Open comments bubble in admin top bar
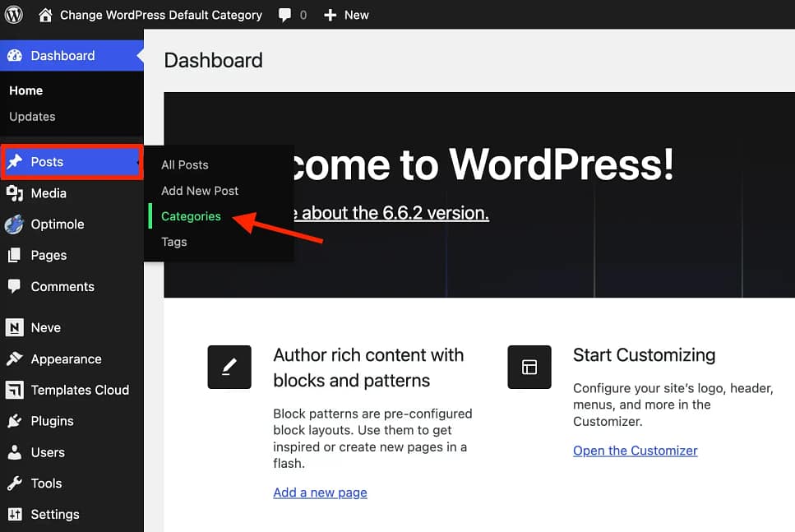The image size is (795, 532). [x=283, y=14]
